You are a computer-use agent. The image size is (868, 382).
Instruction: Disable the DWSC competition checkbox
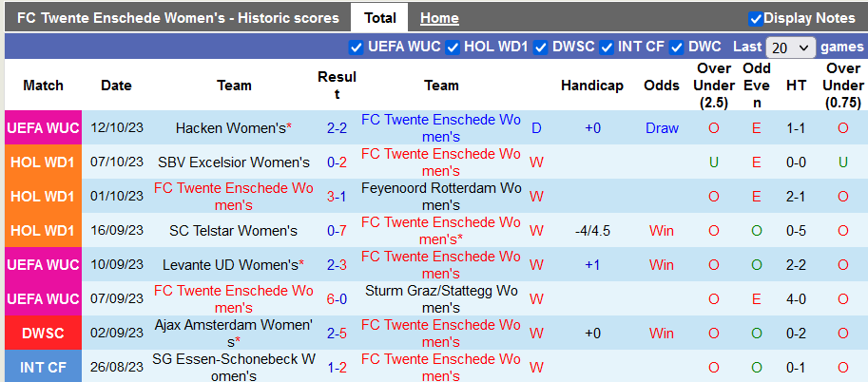(x=540, y=48)
